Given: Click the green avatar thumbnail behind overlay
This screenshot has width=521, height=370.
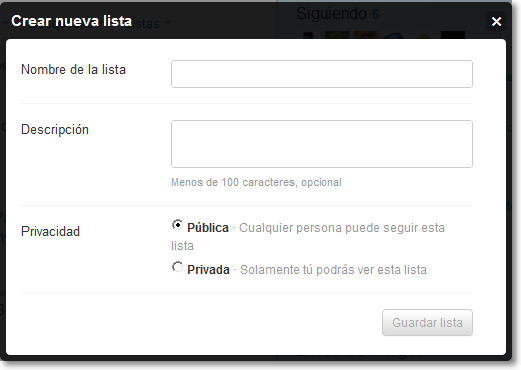Looking at the screenshot, I should click(x=337, y=35).
